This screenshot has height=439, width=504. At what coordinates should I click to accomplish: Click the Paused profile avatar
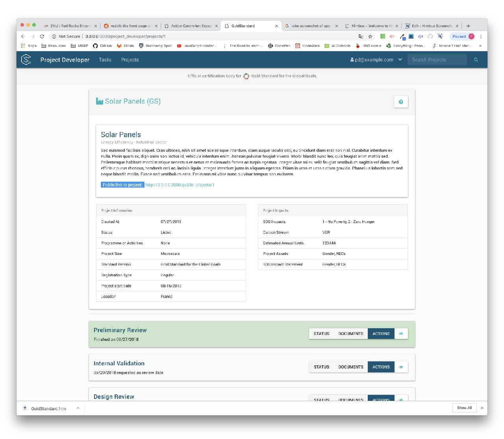tap(471, 36)
